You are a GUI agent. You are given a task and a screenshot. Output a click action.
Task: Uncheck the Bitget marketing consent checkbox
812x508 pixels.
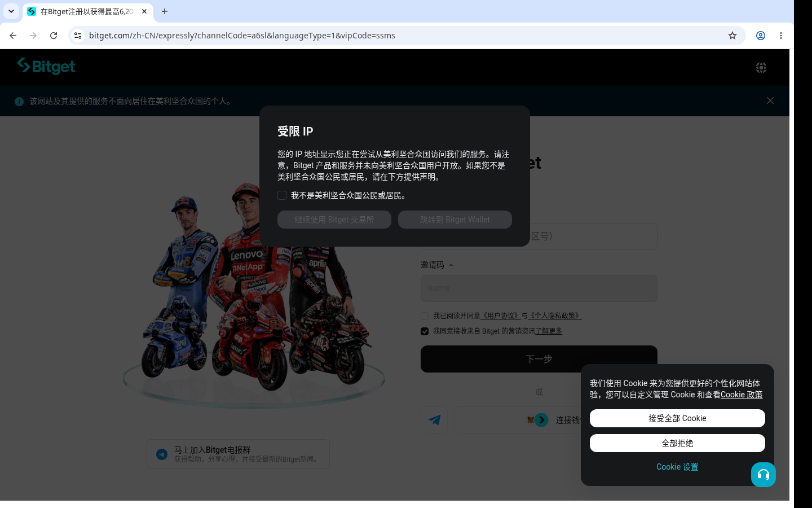coord(425,331)
